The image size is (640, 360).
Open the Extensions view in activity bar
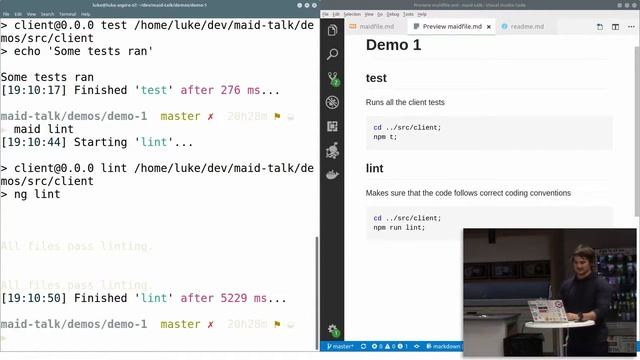(x=332, y=127)
